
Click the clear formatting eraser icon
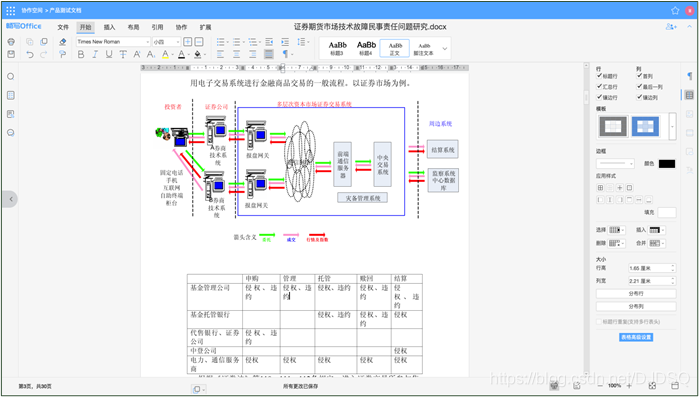point(62,42)
